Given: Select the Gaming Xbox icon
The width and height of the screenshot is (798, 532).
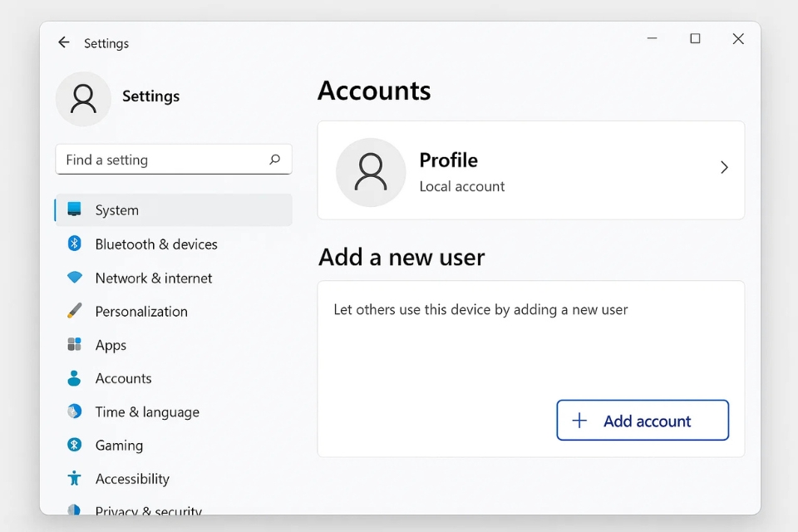Looking at the screenshot, I should click(75, 445).
